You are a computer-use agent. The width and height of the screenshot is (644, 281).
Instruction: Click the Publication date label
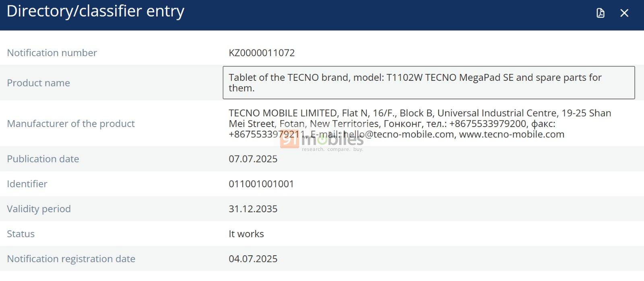pyautogui.click(x=43, y=159)
